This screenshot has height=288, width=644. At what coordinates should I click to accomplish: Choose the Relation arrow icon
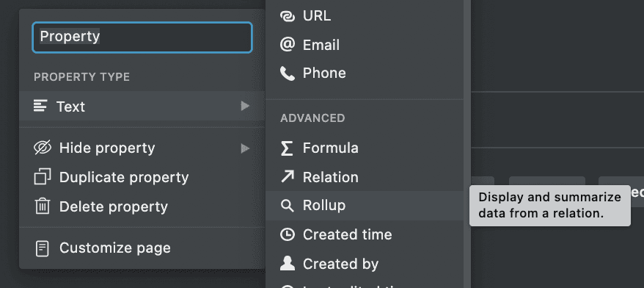coord(287,177)
